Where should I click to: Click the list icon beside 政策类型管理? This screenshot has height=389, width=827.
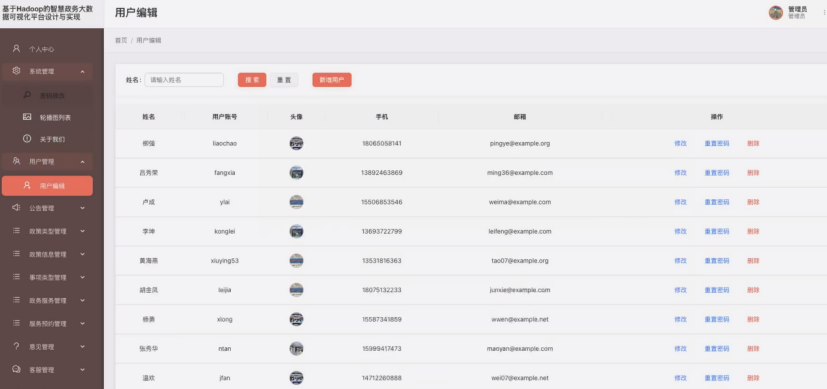click(x=16, y=231)
